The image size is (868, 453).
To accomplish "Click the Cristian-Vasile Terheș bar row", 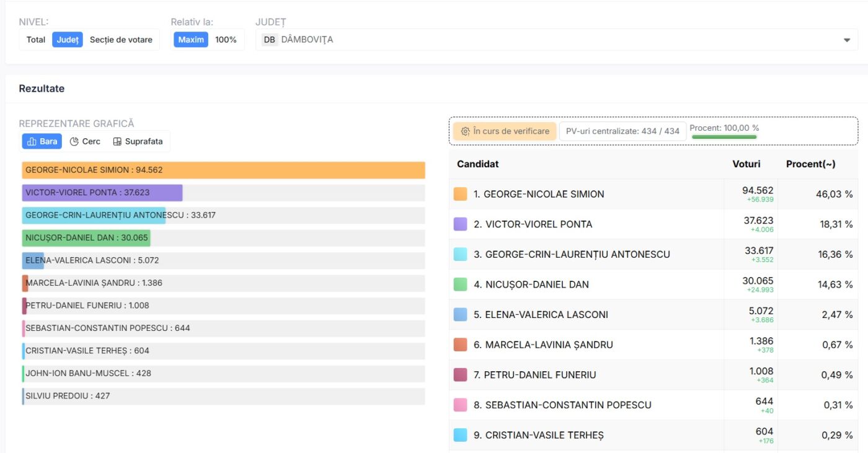I will pos(223,351).
